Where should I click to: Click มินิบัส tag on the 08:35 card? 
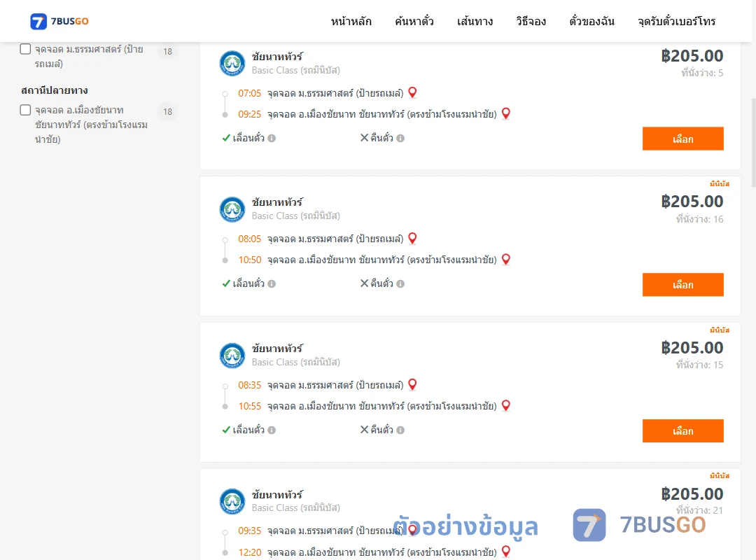[x=720, y=330]
